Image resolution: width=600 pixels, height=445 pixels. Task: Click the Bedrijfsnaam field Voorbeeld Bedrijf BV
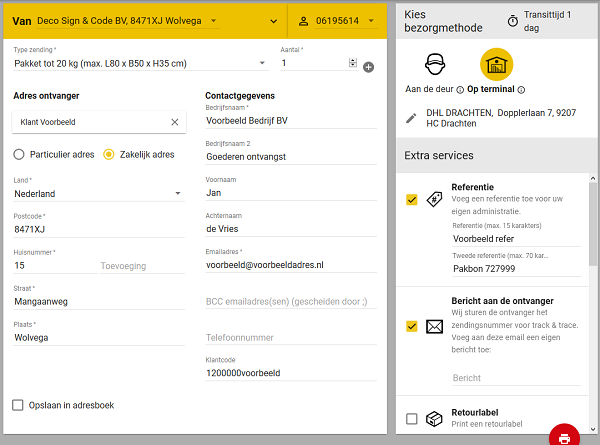tap(291, 121)
